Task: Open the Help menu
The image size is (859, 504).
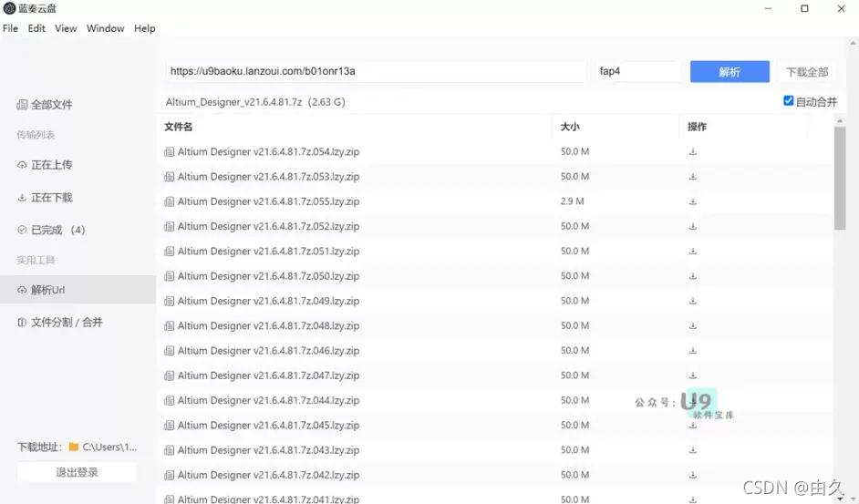Action: pos(145,28)
